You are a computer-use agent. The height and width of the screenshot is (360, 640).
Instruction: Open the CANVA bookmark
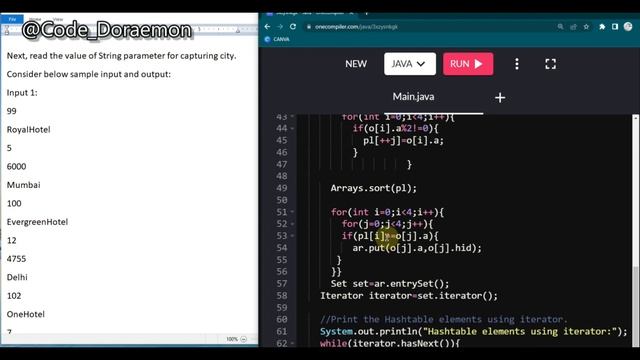coord(277,39)
